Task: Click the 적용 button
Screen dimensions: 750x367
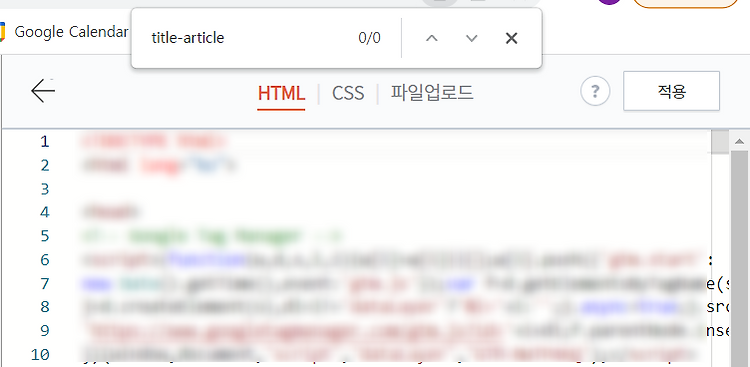Action: (671, 91)
